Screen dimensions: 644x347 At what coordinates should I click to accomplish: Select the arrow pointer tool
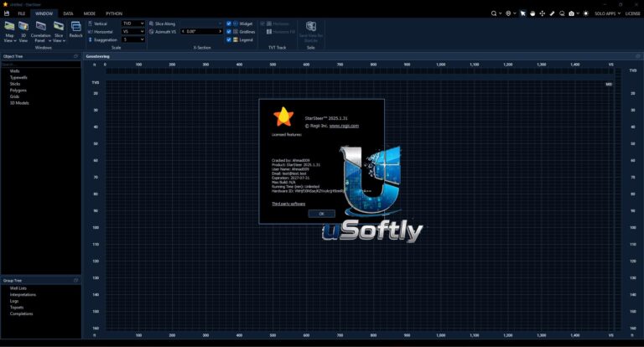(x=522, y=13)
